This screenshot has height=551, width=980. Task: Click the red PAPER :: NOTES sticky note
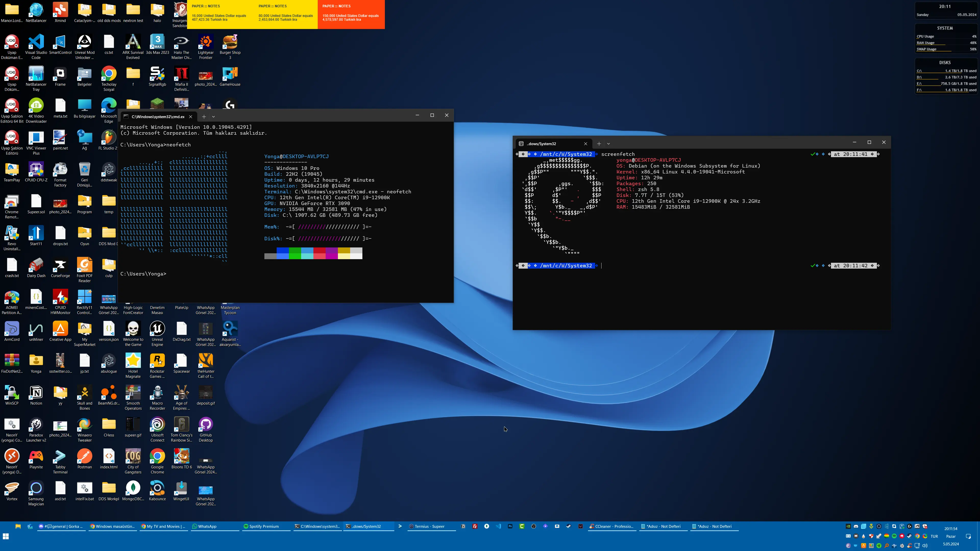tap(351, 14)
